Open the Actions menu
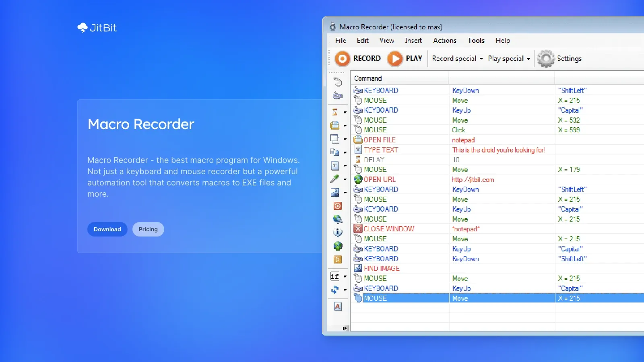The image size is (644, 362). [445, 41]
